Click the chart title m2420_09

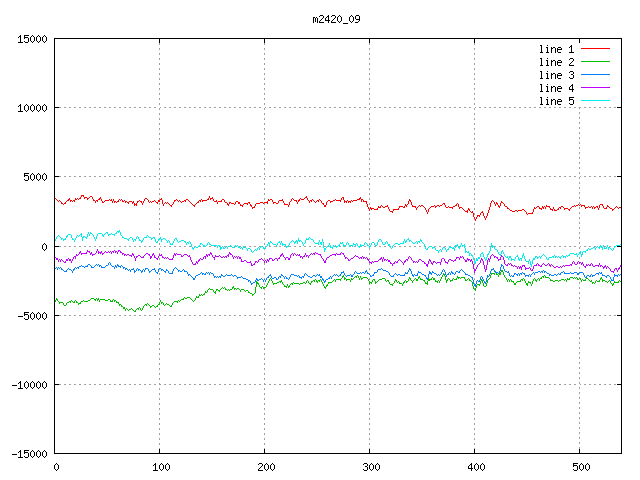click(x=336, y=19)
